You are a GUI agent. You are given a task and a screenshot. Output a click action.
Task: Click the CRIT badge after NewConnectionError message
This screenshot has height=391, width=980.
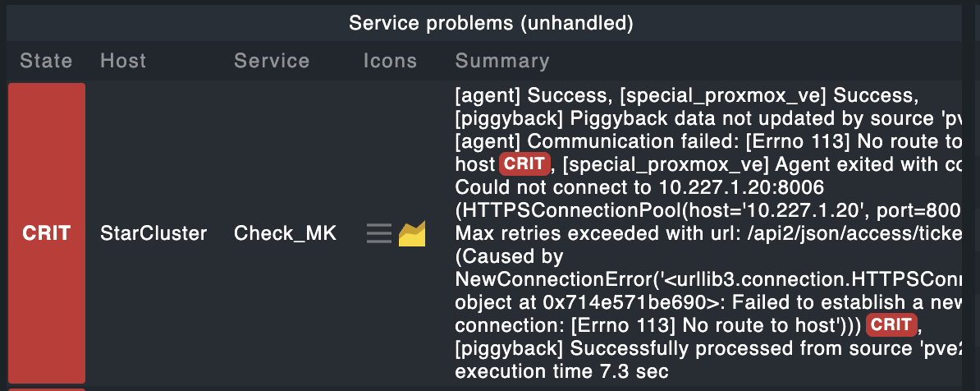891,324
